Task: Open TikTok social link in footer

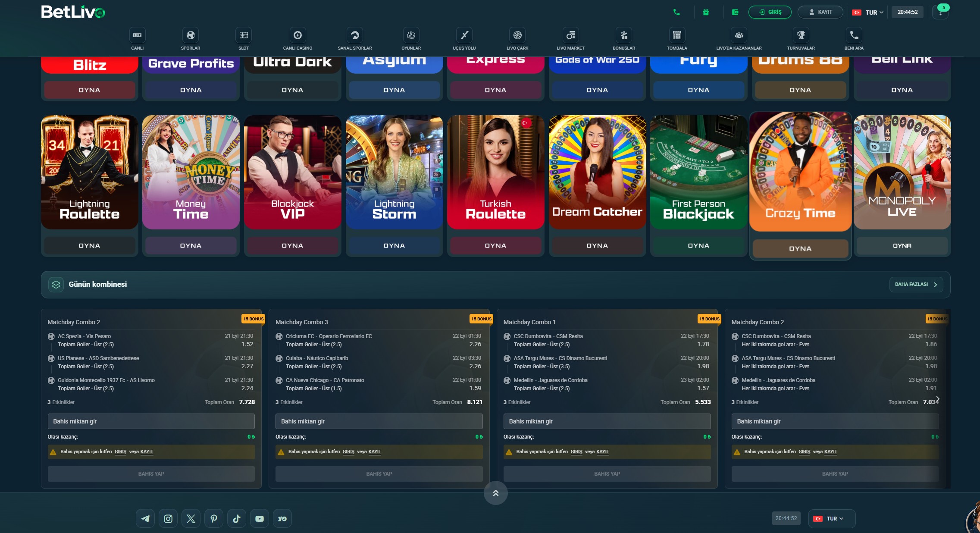Action: tap(237, 519)
